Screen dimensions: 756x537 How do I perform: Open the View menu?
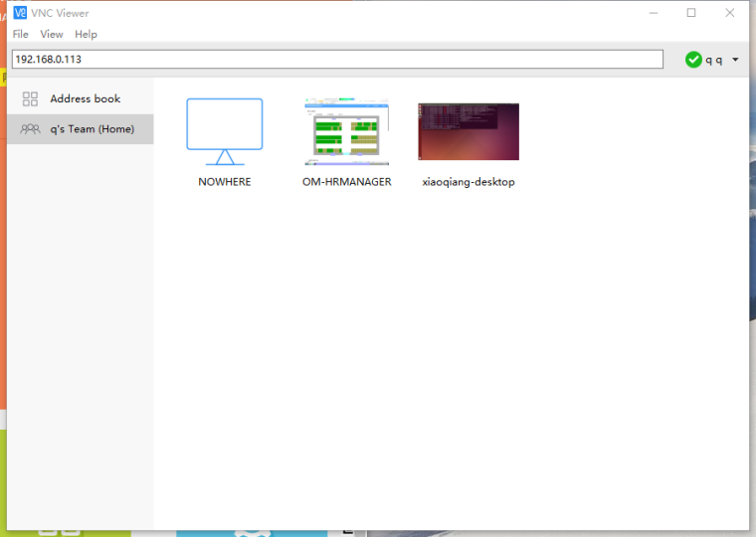pyautogui.click(x=52, y=34)
